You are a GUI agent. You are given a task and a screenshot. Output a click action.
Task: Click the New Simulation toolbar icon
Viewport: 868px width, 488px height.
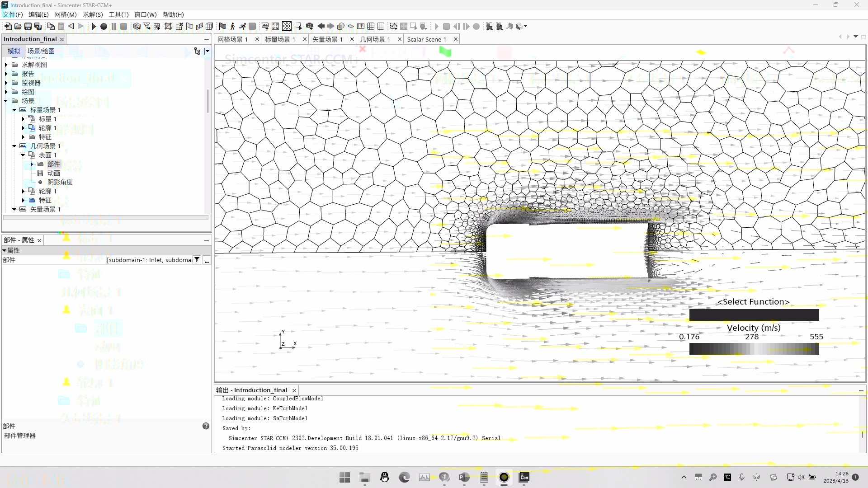[x=8, y=26]
